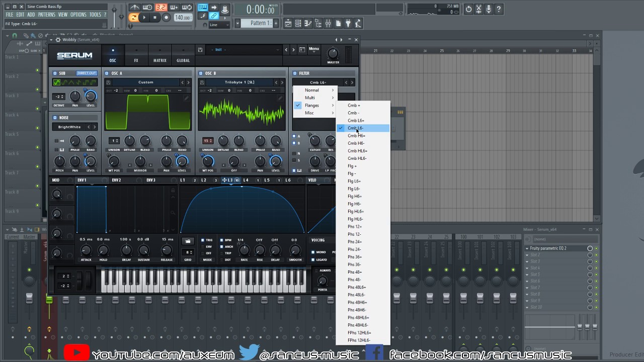The image size is (644, 362).
Task: Toggle the LEGATO voicing checkbox
Action: (313, 260)
